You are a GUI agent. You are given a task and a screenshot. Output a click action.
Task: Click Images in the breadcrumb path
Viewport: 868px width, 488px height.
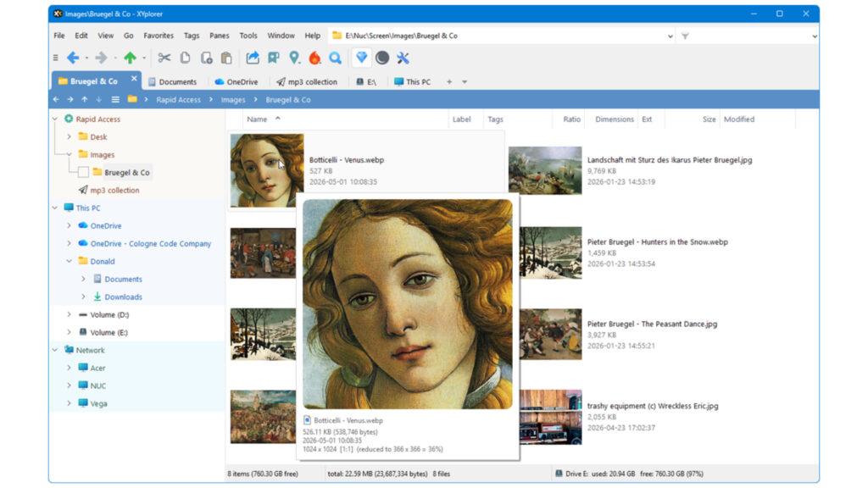(233, 100)
